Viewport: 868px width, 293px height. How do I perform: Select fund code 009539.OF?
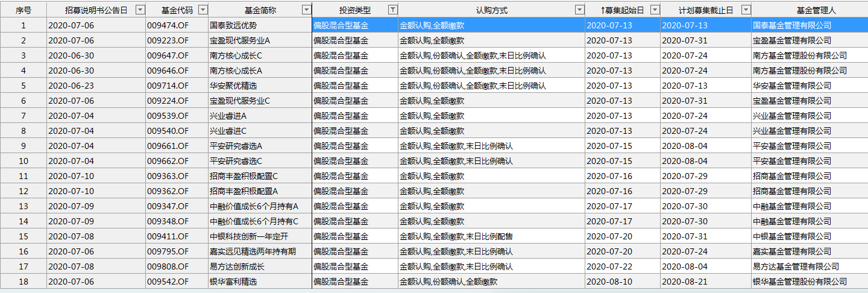168,116
